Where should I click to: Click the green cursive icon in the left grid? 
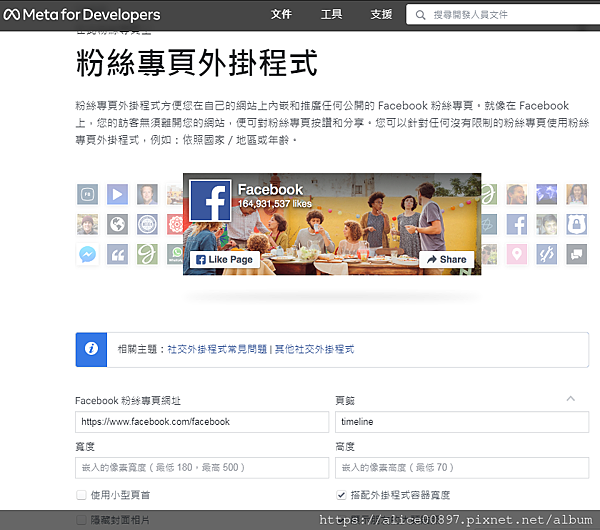click(x=147, y=254)
